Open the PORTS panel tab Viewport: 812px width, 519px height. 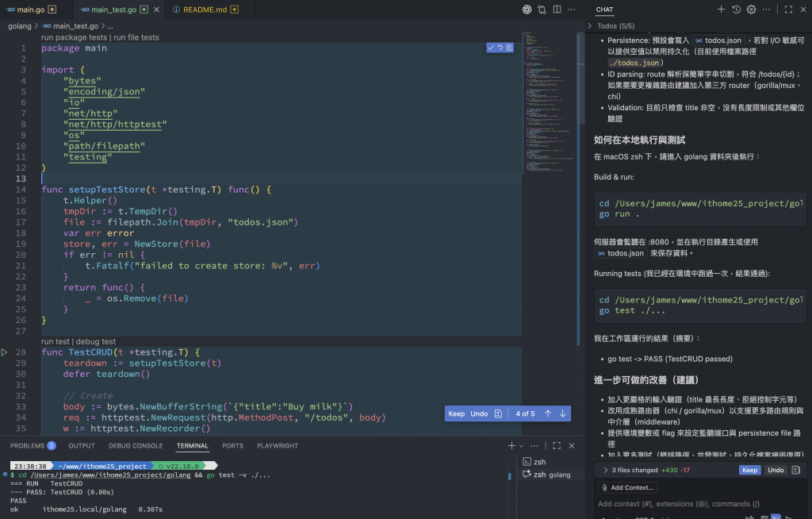(x=232, y=446)
